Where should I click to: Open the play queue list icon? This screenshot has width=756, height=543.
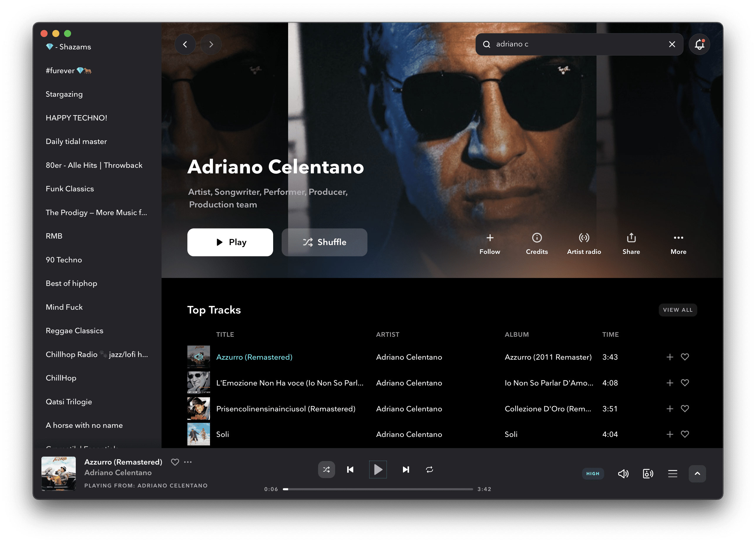[672, 473]
